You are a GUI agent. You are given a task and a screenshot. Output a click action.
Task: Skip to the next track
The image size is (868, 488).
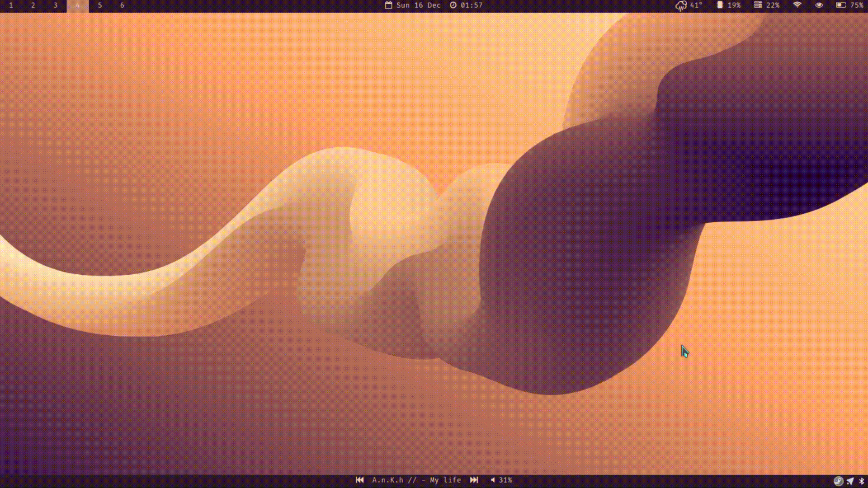474,480
